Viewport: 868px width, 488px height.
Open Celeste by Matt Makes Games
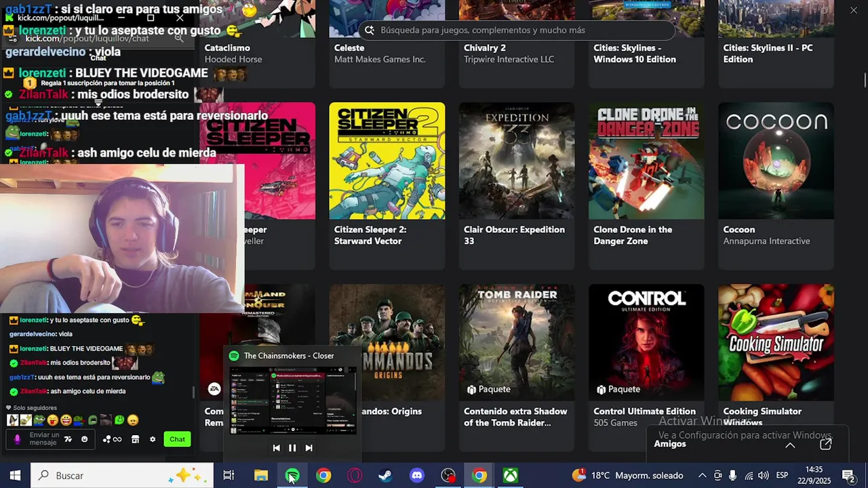(x=387, y=44)
